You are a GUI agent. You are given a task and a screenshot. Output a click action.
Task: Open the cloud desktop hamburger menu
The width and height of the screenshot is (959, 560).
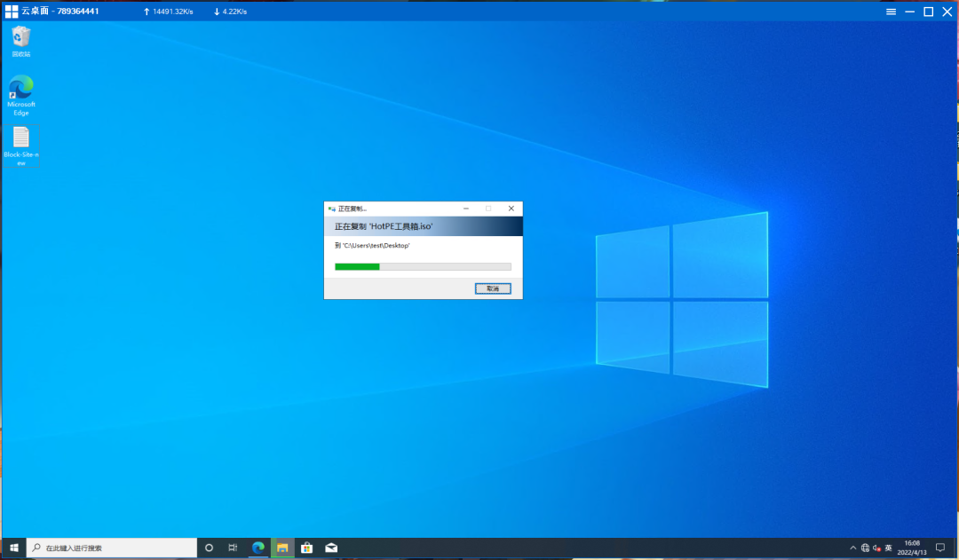[x=892, y=12]
